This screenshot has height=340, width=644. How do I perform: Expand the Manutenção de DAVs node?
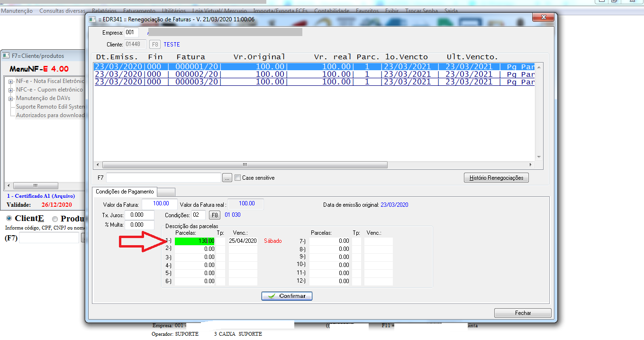(x=10, y=98)
